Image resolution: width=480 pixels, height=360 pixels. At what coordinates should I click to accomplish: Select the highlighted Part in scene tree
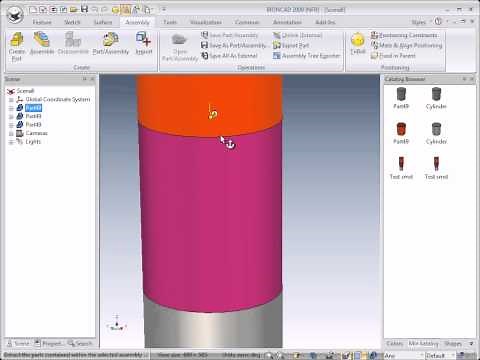click(33, 108)
